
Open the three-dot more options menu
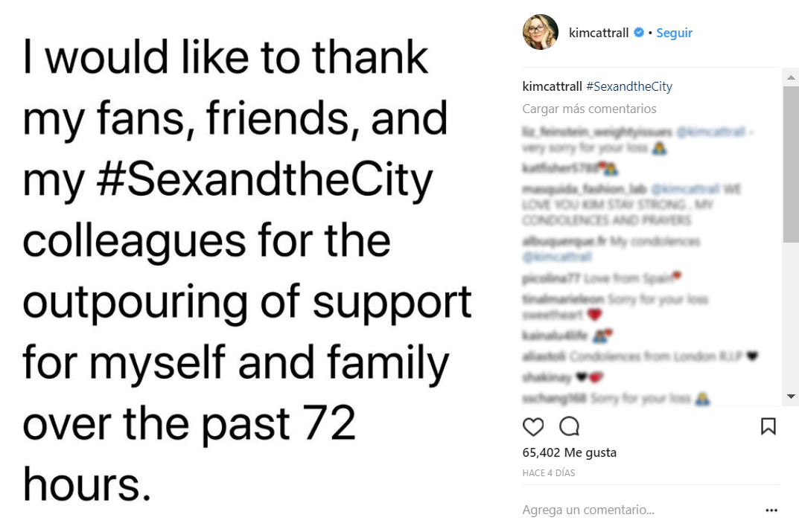click(771, 510)
